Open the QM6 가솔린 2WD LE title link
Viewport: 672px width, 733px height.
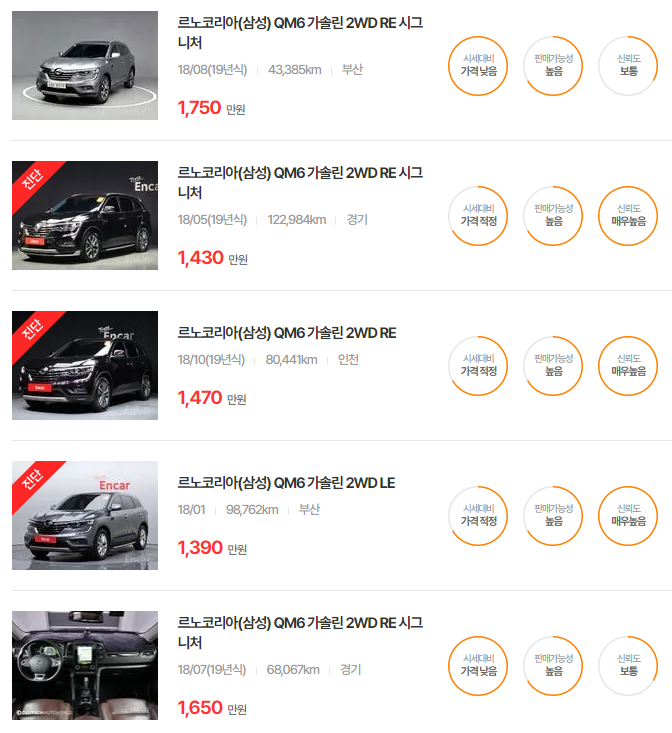click(x=286, y=483)
